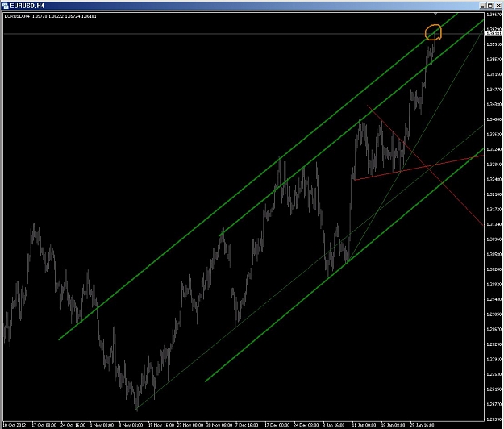The width and height of the screenshot is (504, 429).
Task: Click the highlighted current price label on the scale
Action: point(494,33)
